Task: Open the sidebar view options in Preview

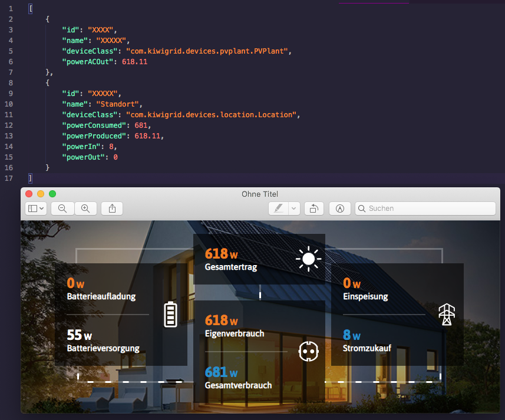Action: click(36, 209)
